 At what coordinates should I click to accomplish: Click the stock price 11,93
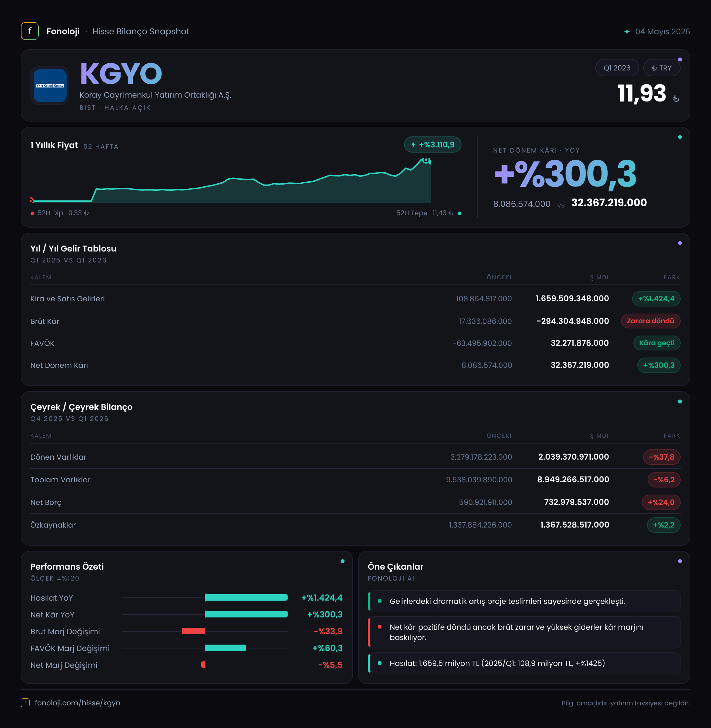642,93
